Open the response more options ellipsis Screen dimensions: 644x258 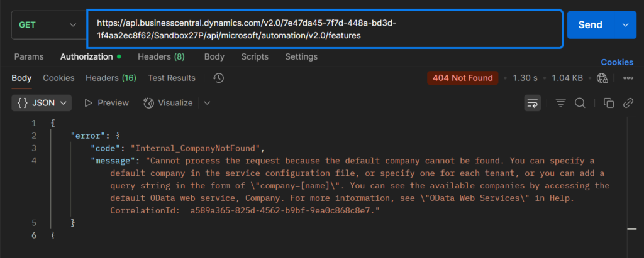pos(628,78)
